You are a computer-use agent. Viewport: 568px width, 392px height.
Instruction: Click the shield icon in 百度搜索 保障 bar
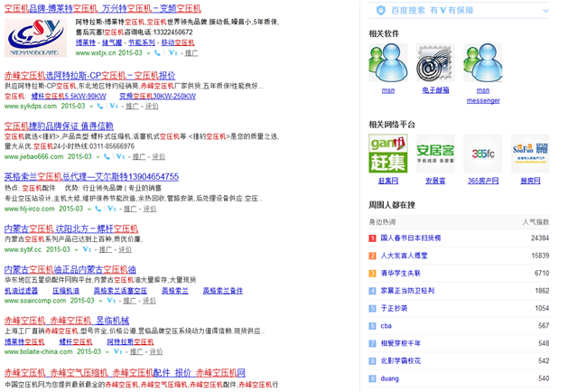pyautogui.click(x=381, y=11)
